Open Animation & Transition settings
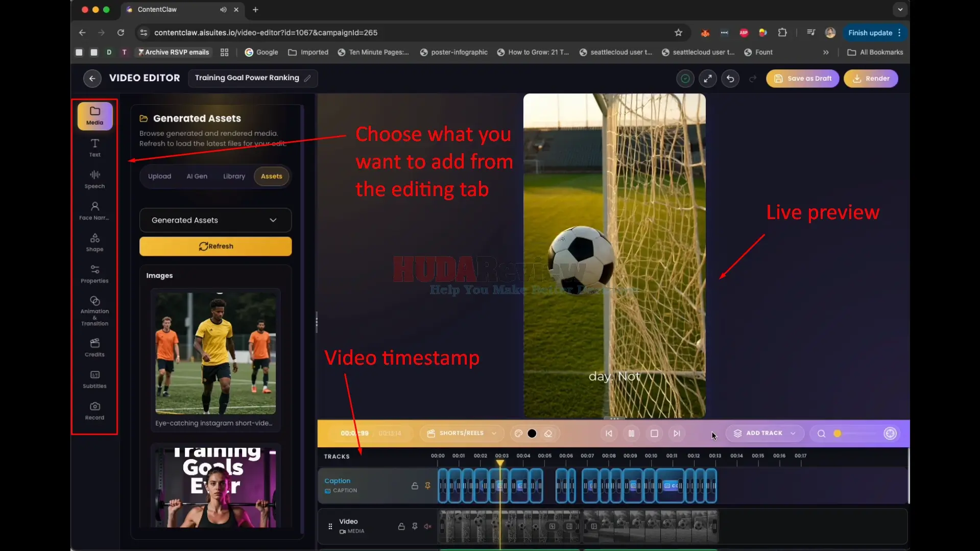 point(95,311)
